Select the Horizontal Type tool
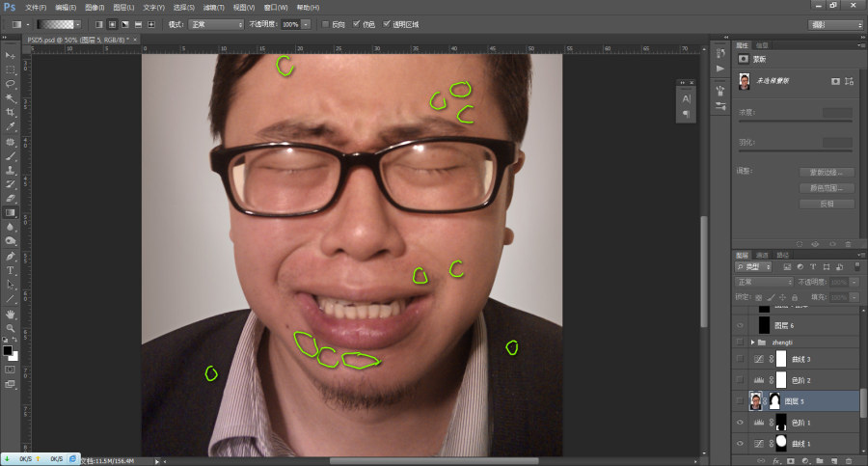Viewport: 868px width, 466px height. point(10,270)
